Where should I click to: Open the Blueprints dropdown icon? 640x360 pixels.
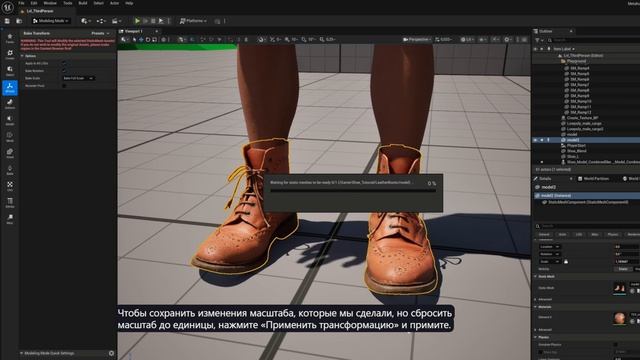pos(101,21)
